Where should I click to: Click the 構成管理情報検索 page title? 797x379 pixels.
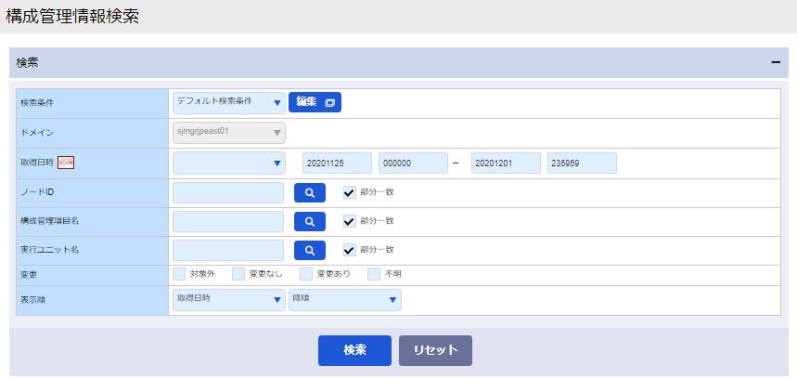(x=72, y=16)
